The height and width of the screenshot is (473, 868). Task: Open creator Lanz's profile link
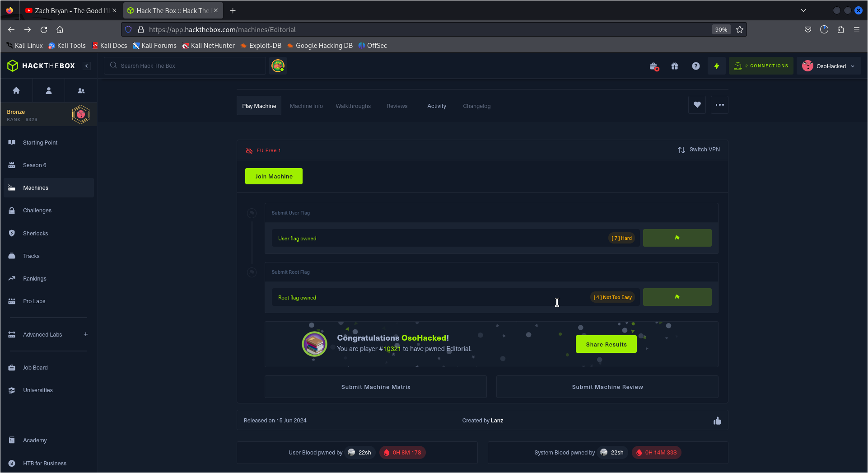click(497, 421)
